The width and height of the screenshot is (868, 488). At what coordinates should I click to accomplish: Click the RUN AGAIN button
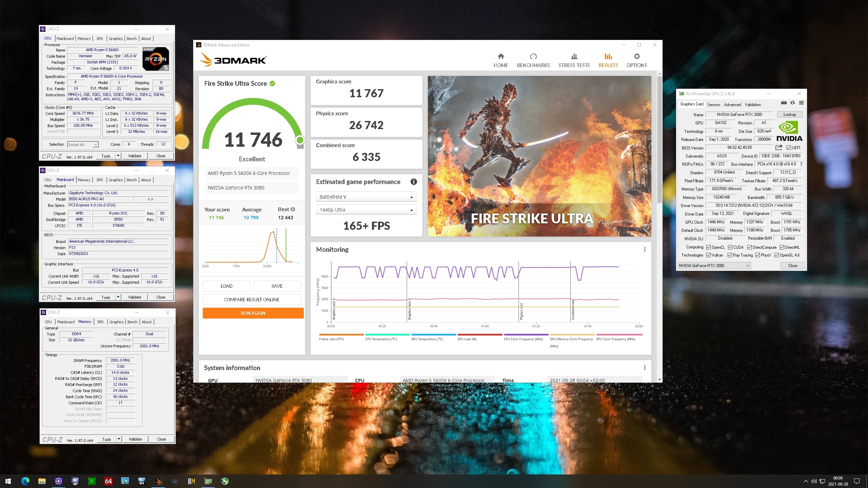[253, 313]
